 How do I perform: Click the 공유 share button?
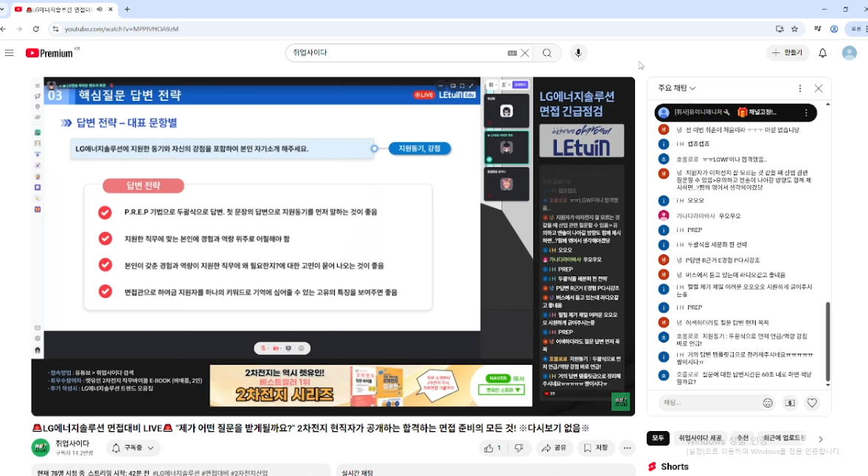coord(554,448)
